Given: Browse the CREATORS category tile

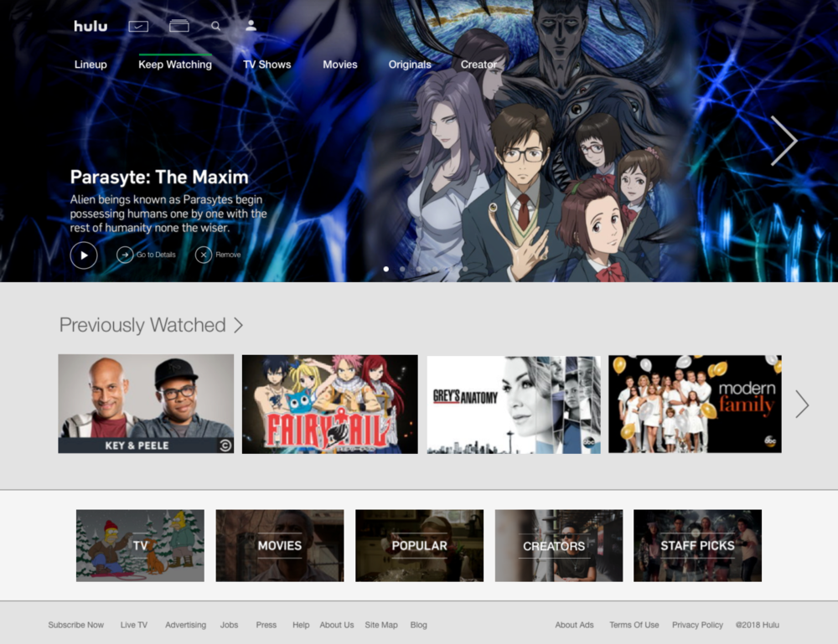Looking at the screenshot, I should [x=558, y=545].
